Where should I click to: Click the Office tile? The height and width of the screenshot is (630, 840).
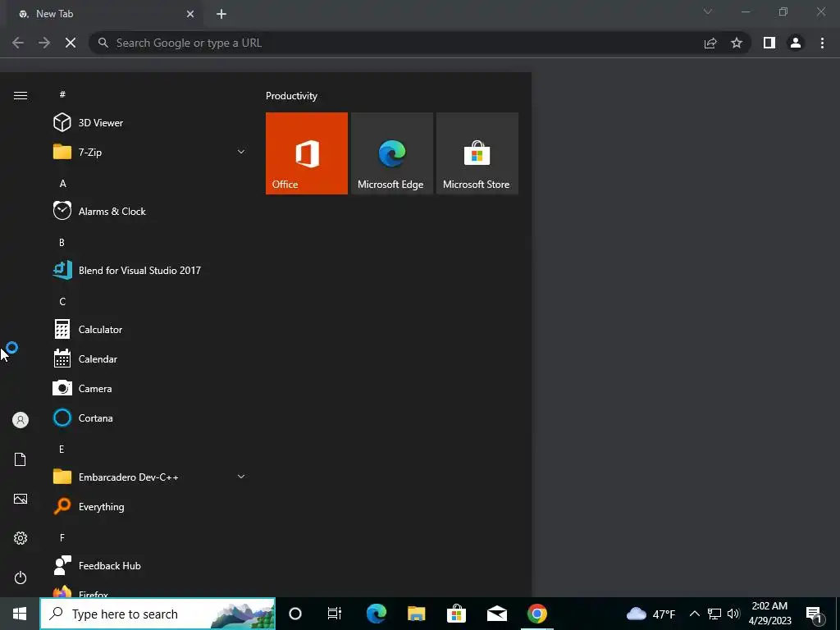pyautogui.click(x=307, y=153)
